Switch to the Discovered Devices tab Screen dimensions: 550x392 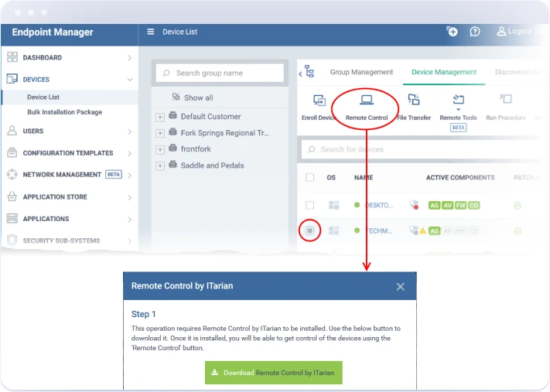click(518, 72)
